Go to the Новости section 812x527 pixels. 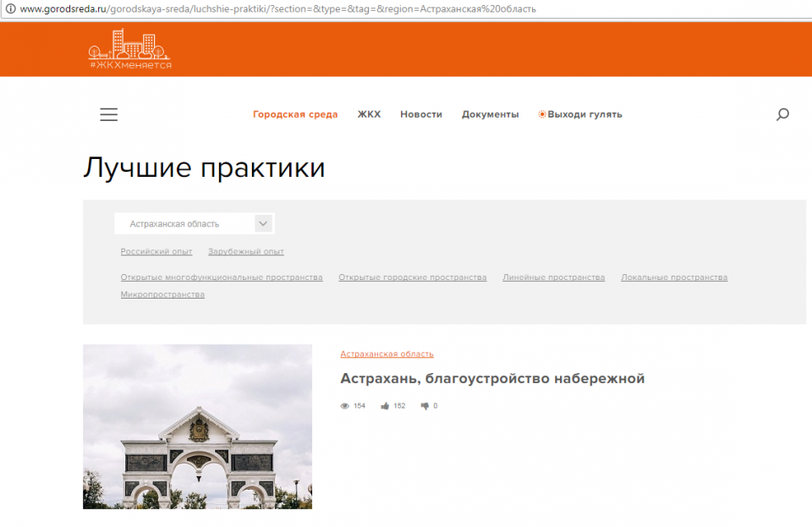tap(421, 115)
